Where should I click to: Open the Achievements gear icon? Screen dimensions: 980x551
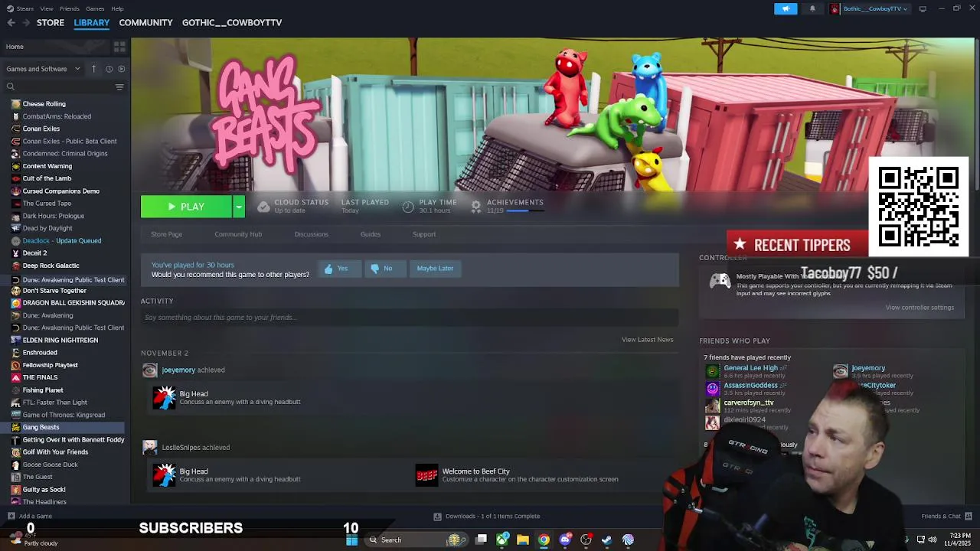point(476,206)
